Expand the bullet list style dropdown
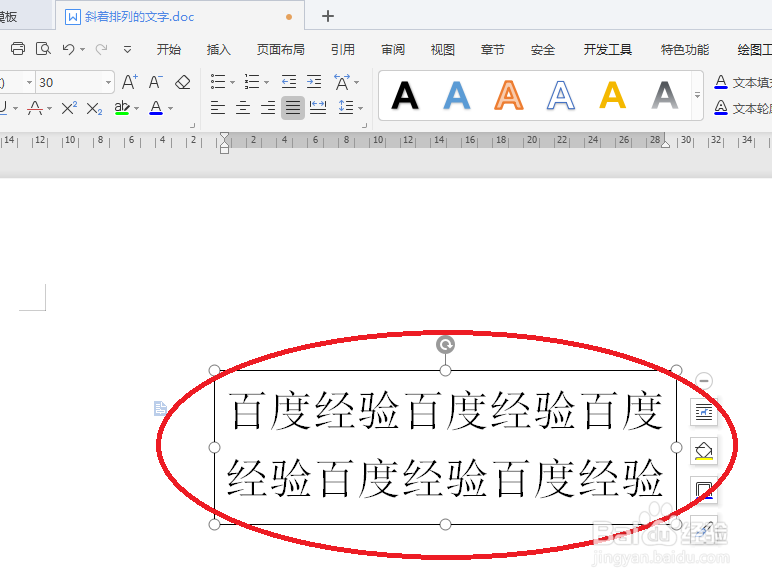Image resolution: width=772 pixels, height=584 pixels. pos(232,82)
